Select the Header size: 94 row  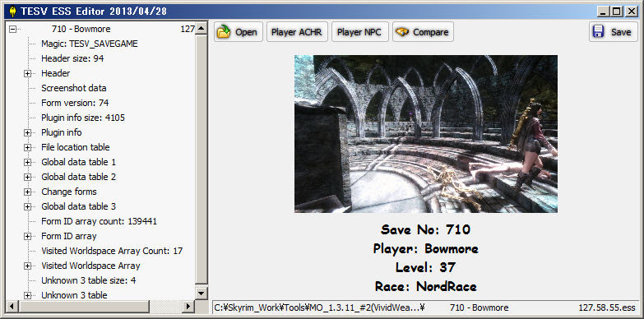click(x=72, y=58)
